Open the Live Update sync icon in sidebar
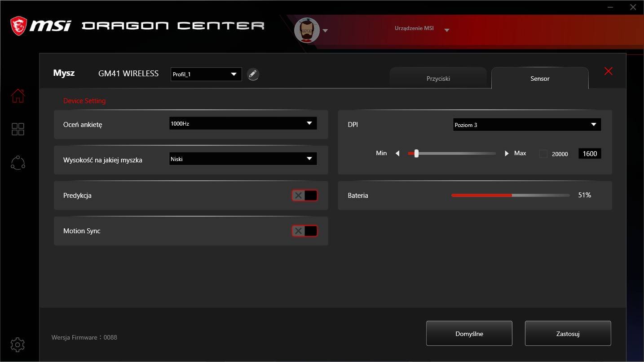 (18, 163)
